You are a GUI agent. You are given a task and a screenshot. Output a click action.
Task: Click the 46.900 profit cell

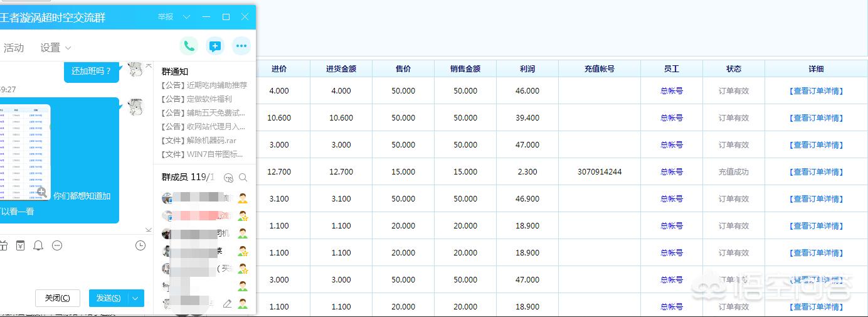click(527, 199)
